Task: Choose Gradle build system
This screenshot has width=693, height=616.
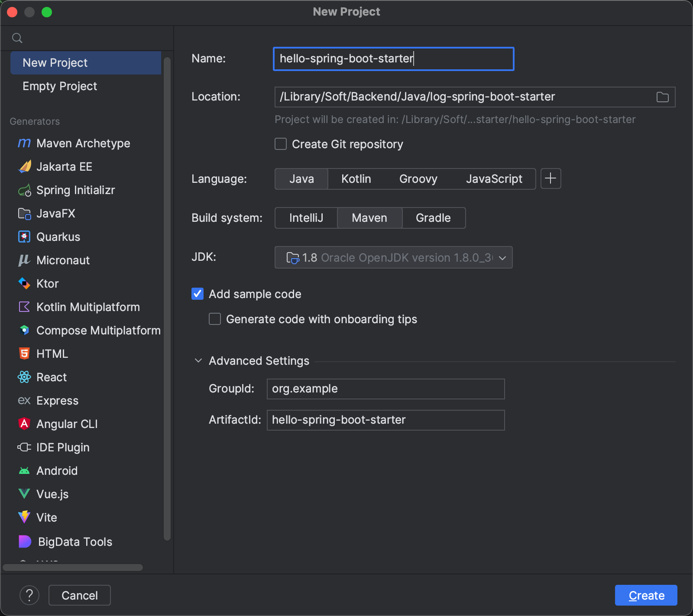Action: point(433,218)
